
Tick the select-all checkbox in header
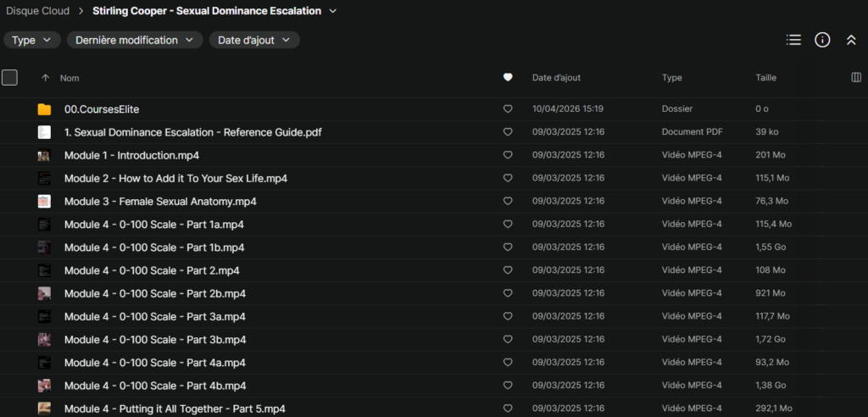pos(9,77)
